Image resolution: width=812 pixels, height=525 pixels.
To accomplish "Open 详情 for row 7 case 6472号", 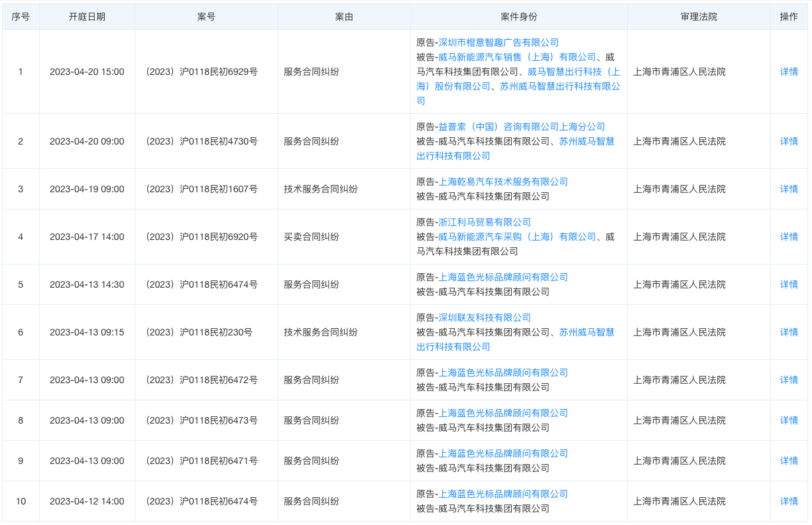I will click(789, 380).
